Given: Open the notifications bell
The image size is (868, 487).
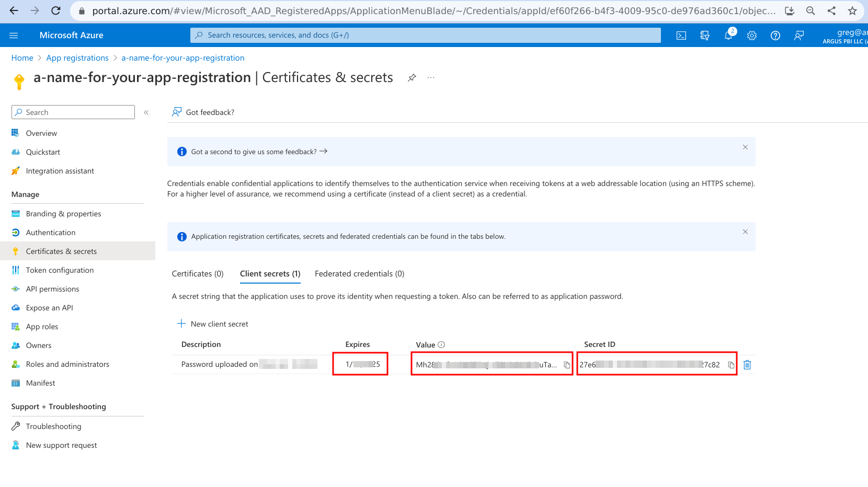Looking at the screenshot, I should [728, 36].
